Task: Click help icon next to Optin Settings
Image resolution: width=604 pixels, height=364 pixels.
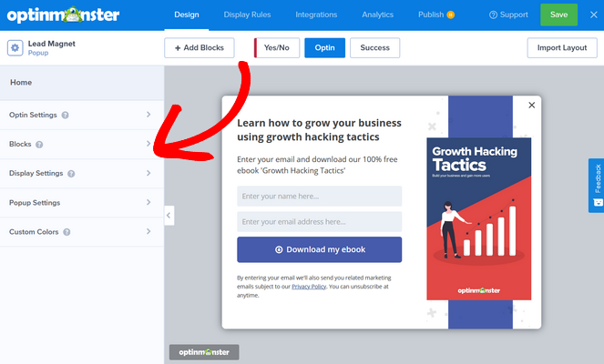Action: tap(65, 115)
